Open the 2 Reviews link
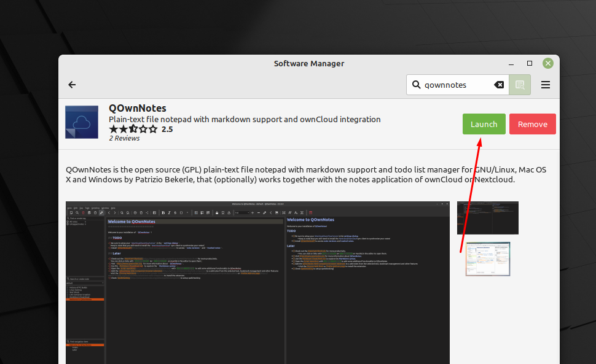 pyautogui.click(x=124, y=138)
